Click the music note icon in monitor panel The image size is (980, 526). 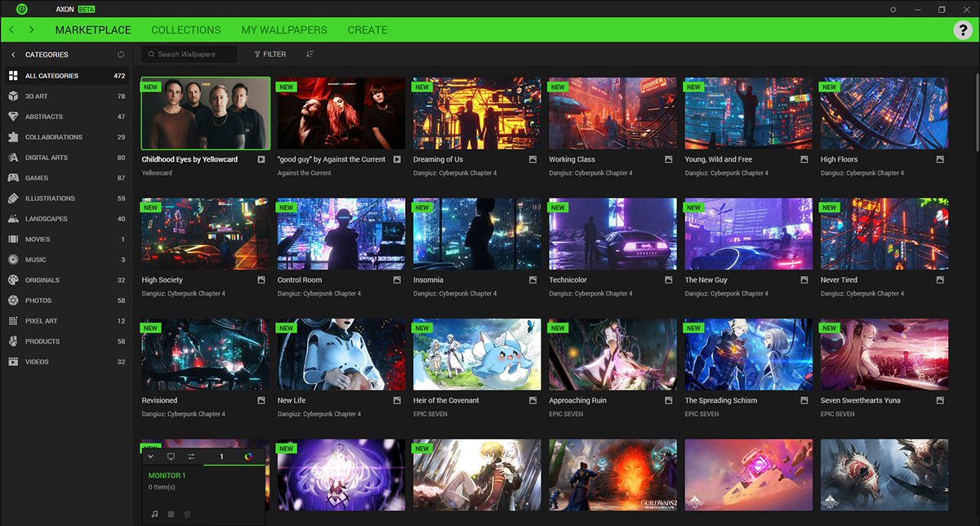click(154, 514)
